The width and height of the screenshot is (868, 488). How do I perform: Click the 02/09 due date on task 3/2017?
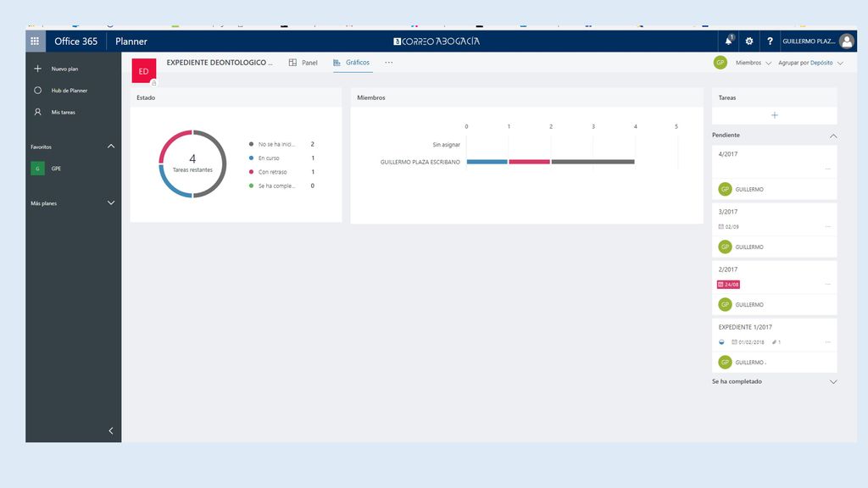(x=728, y=226)
